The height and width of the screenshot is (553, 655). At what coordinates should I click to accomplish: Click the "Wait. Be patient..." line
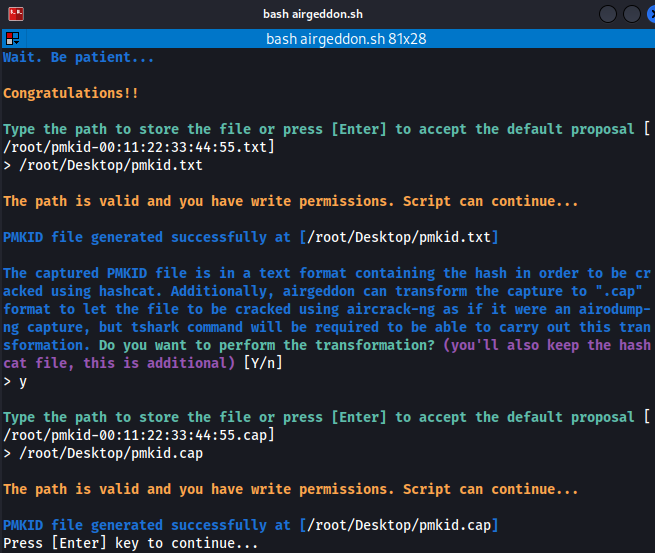[79, 57]
